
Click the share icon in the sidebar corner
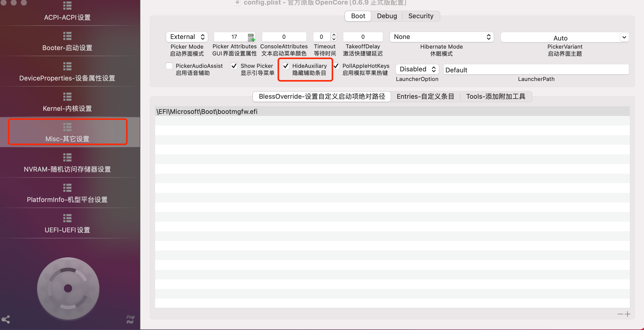6,319
